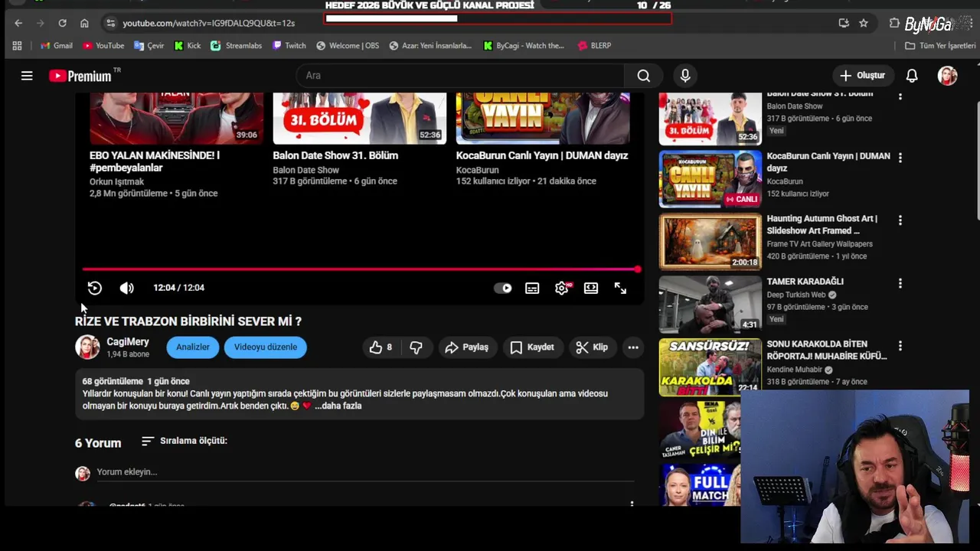Viewport: 980px width, 551px height.
Task: Open comment options ellipsis on first comment
Action: (x=632, y=504)
